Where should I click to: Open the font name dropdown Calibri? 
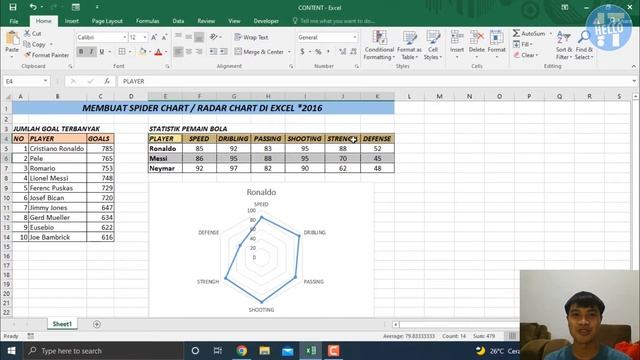[124, 37]
